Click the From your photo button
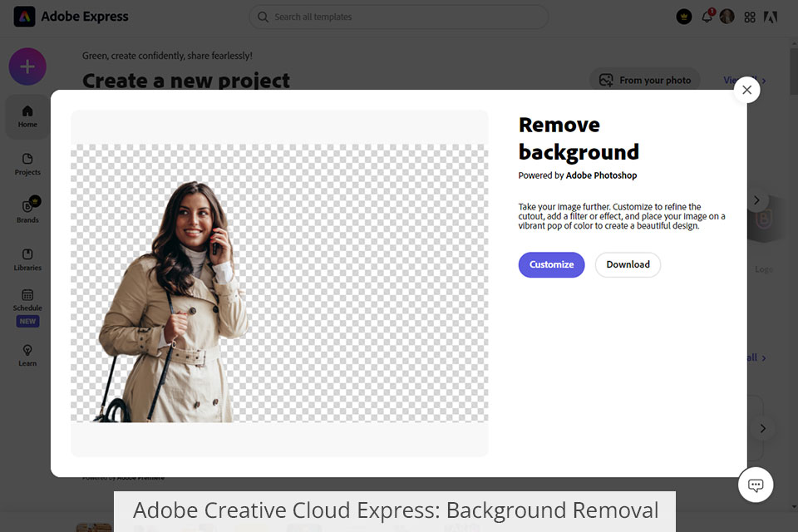The image size is (798, 532). coord(645,80)
